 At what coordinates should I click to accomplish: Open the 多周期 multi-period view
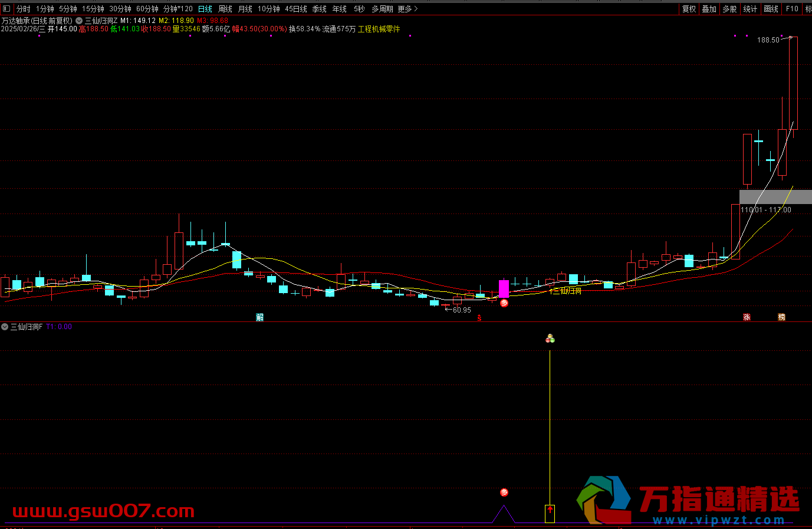click(382, 9)
